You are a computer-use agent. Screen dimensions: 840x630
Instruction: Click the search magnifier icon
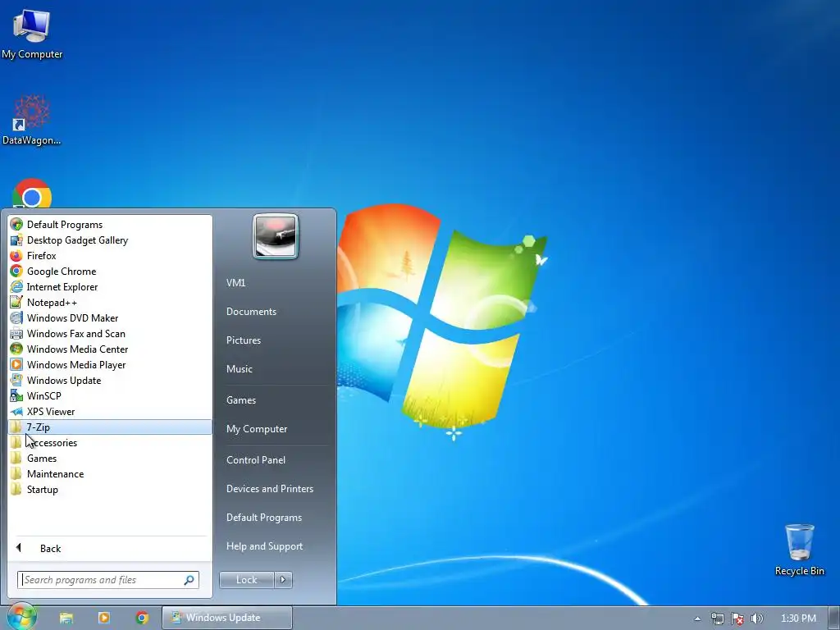coord(189,580)
